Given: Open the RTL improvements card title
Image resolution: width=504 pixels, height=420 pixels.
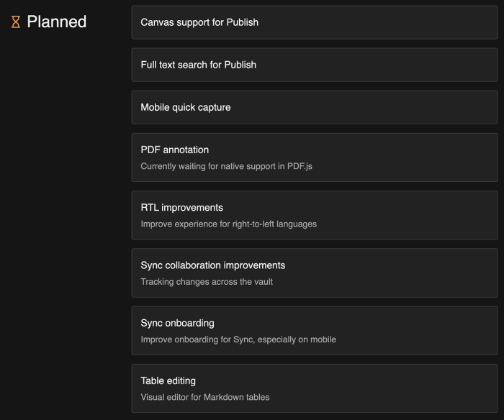Looking at the screenshot, I should click(181, 207).
